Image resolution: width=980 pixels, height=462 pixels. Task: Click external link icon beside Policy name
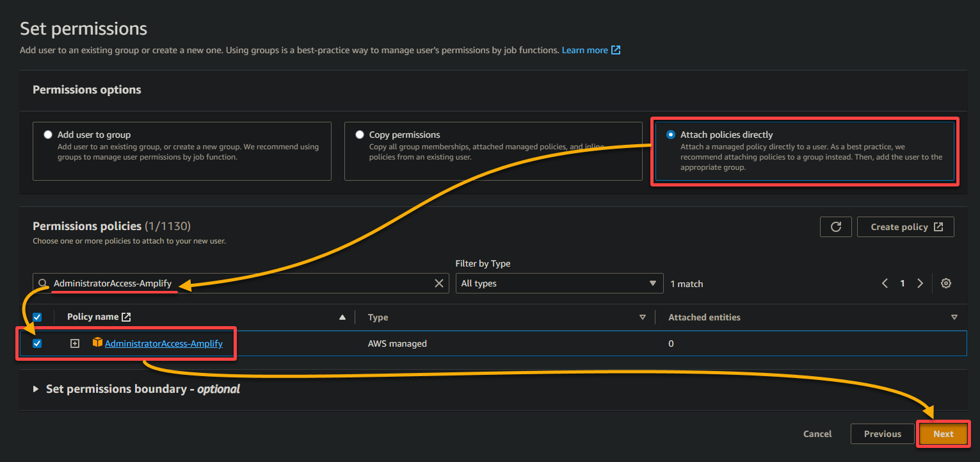[x=126, y=317]
